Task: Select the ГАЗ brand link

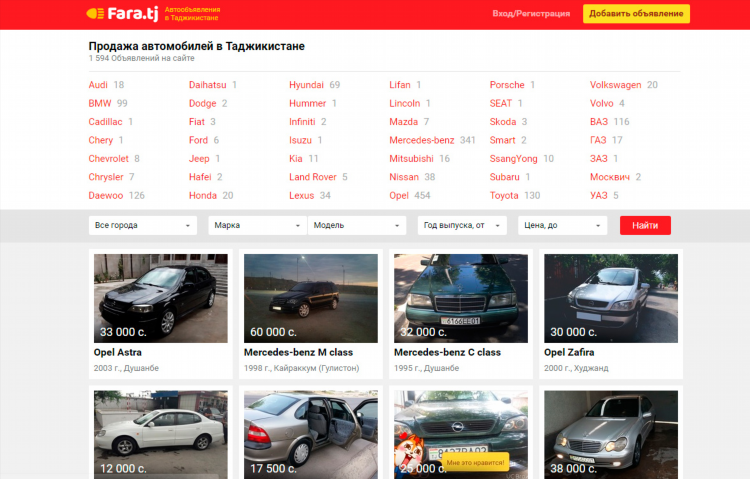Action: (x=598, y=140)
